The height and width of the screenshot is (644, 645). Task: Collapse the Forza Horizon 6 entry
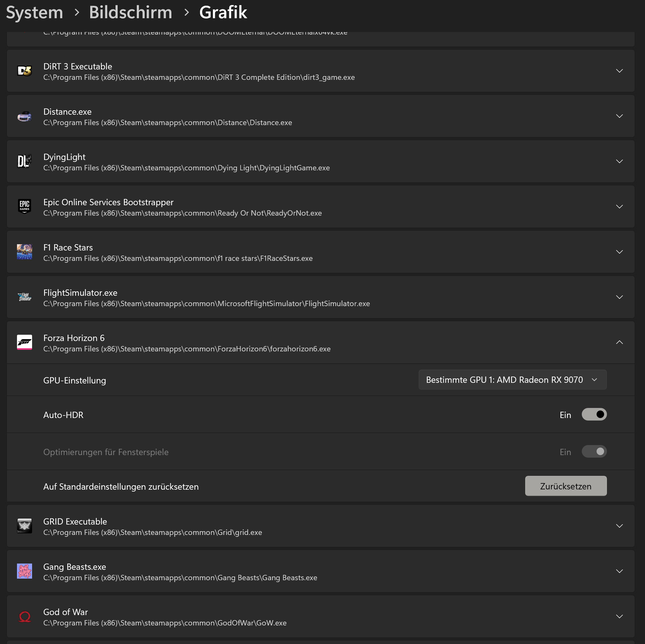(619, 342)
